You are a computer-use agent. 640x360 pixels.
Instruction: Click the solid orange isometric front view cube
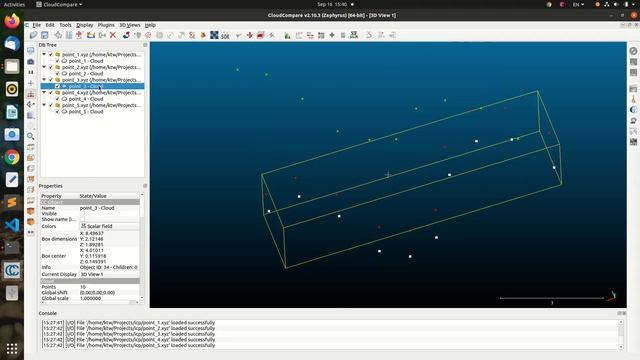click(x=31, y=211)
